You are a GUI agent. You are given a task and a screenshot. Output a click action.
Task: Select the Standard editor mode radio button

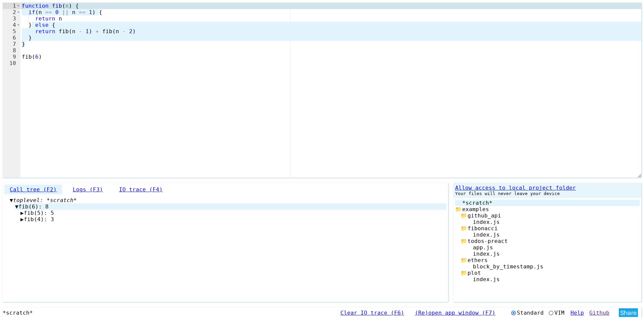[513, 313]
